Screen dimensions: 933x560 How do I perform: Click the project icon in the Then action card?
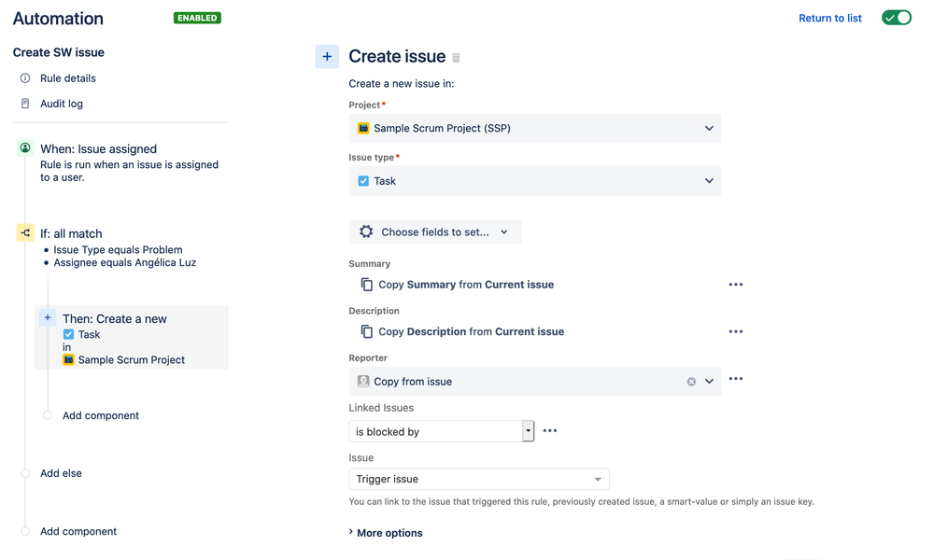[68, 359]
